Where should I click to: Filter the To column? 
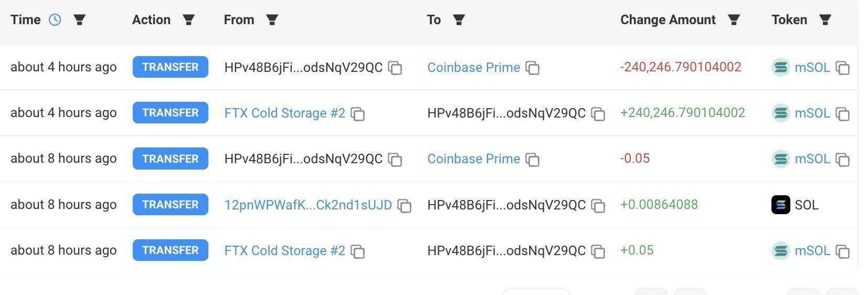coord(459,20)
